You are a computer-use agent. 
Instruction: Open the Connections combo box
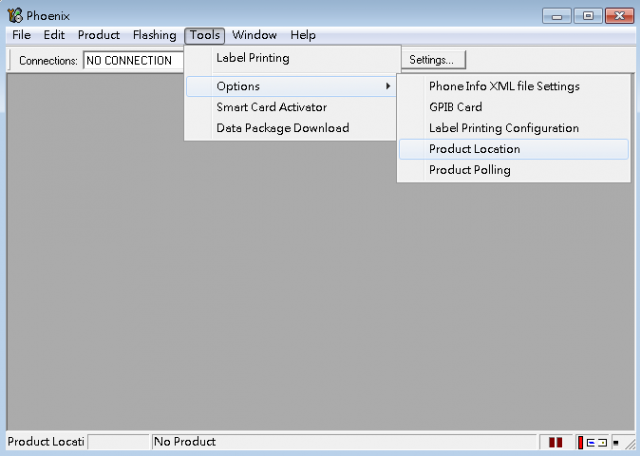[133, 60]
